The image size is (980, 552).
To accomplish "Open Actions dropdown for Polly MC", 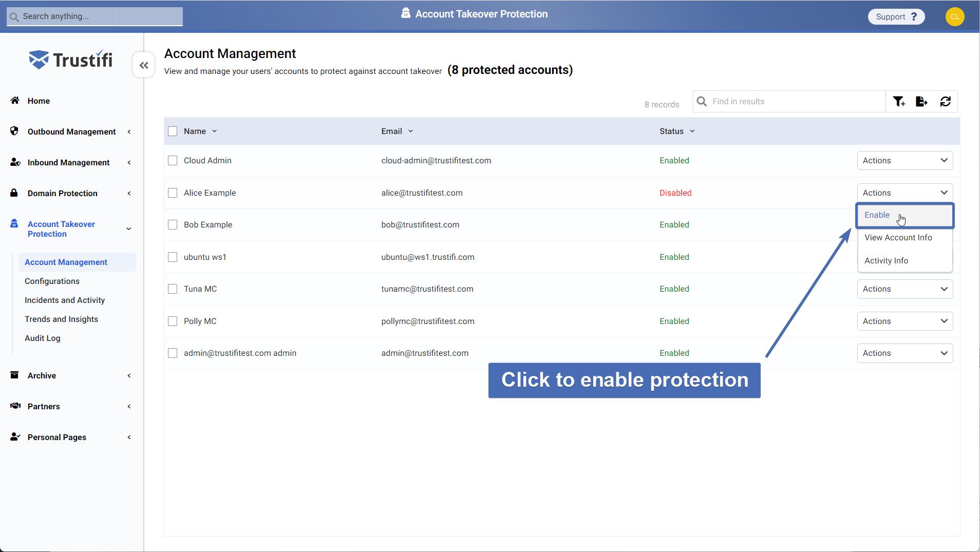I will [x=905, y=321].
